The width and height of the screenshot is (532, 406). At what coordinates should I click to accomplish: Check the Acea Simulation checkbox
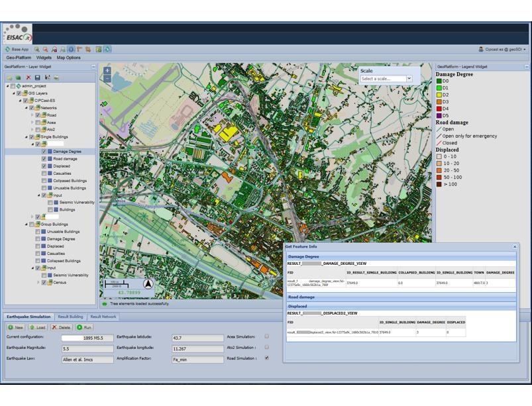point(267,336)
